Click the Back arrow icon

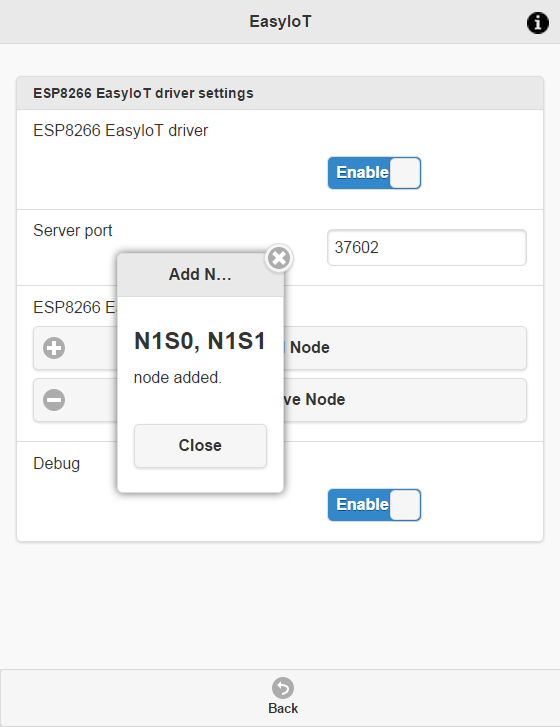coord(283,688)
